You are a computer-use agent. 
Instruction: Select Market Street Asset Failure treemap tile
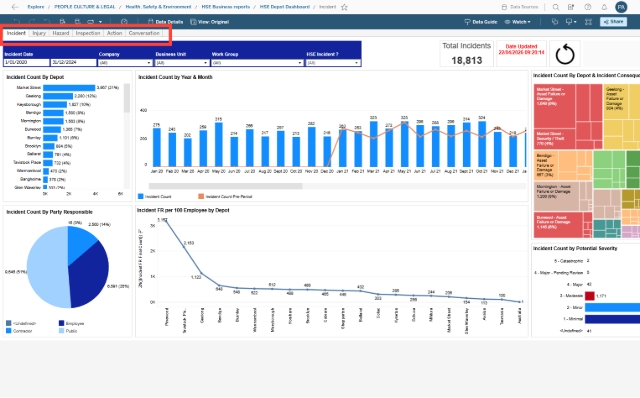[554, 106]
